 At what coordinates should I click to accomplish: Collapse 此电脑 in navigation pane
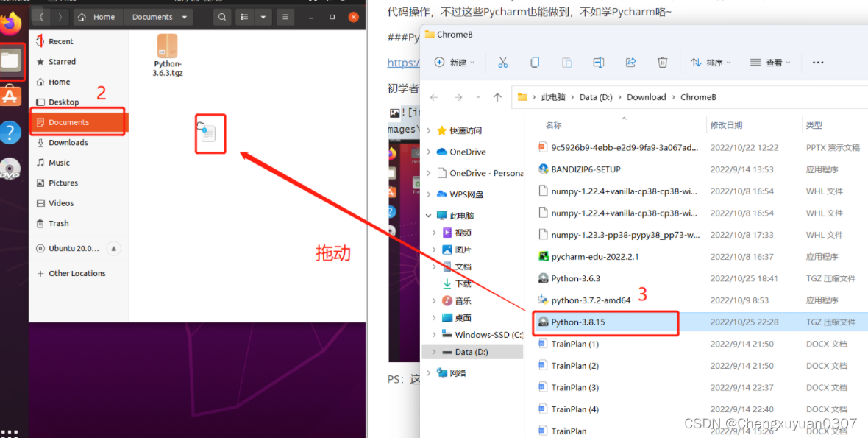(429, 216)
